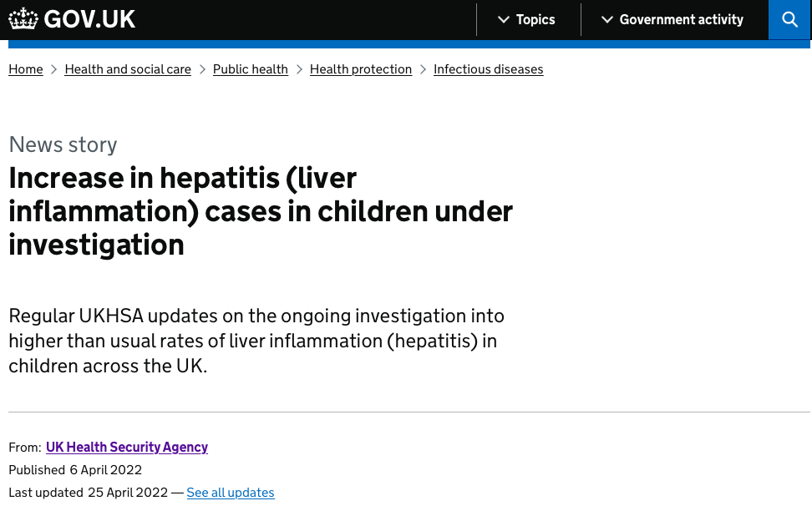Screen dimensions: 812x511
Task: Navigate to the Public health breadcrumb
Action: (x=251, y=69)
